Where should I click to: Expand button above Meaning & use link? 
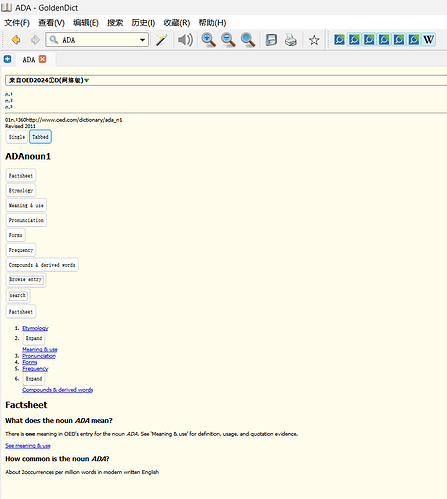coord(34,338)
